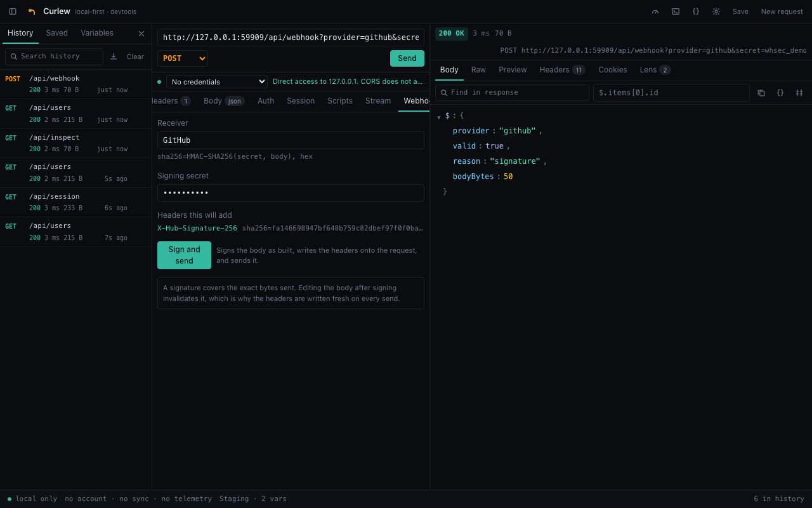Select the response Body tab

(449, 70)
